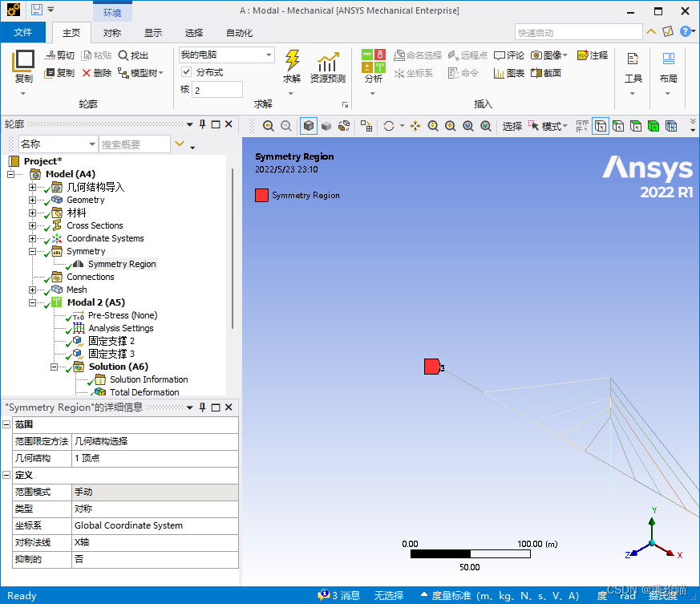Click the pan arrows icon
This screenshot has width=700, height=604.
click(x=415, y=126)
